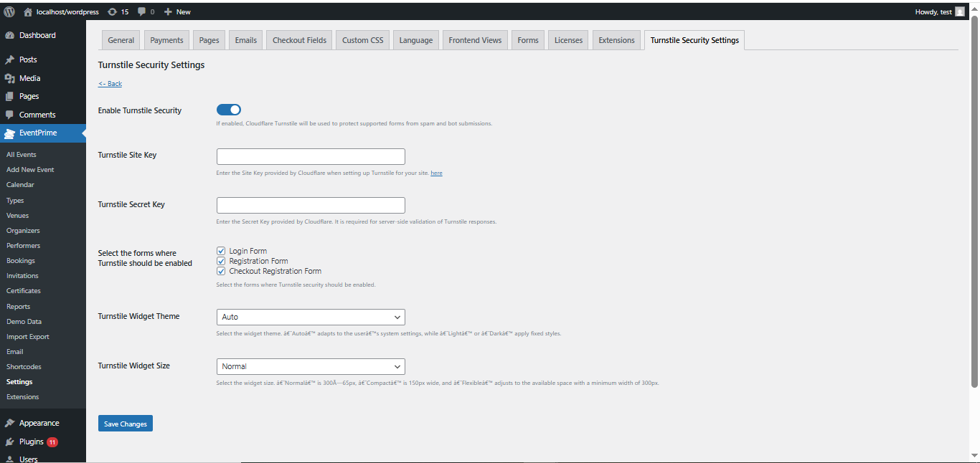Click the Turnstile Secret Key input field
Screen dimensions: 980x463
click(x=311, y=205)
